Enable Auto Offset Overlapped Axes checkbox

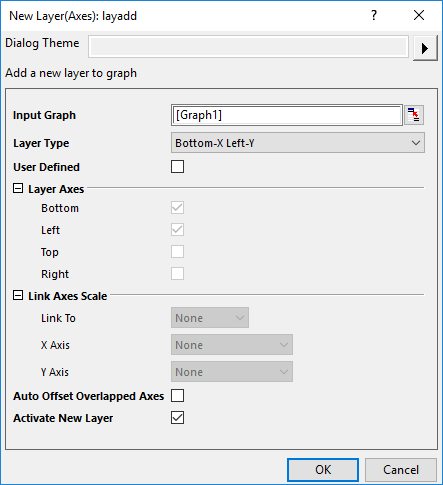[177, 396]
